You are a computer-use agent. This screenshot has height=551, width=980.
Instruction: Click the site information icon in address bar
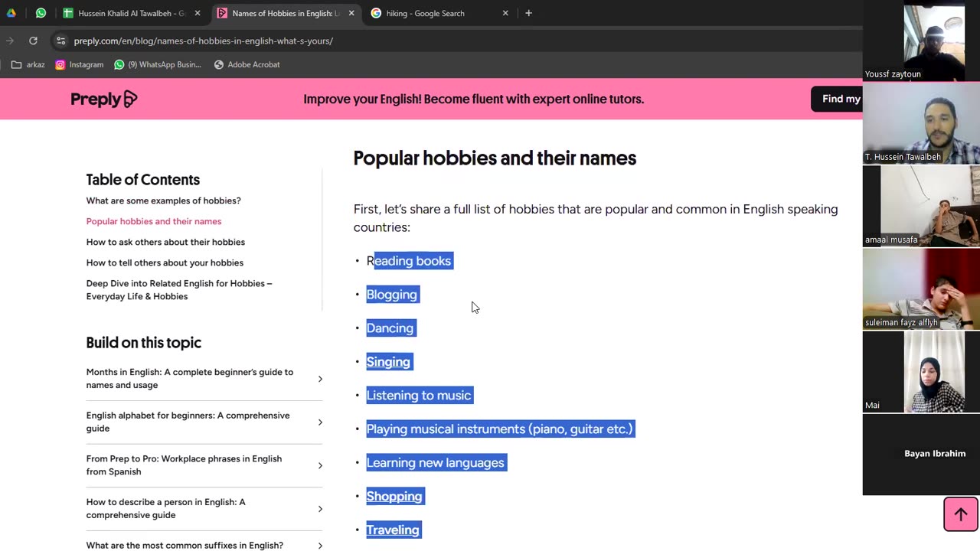60,41
